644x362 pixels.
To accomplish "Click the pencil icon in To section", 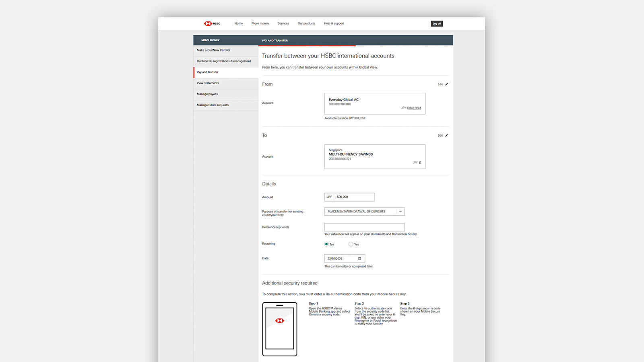I will 446,135.
